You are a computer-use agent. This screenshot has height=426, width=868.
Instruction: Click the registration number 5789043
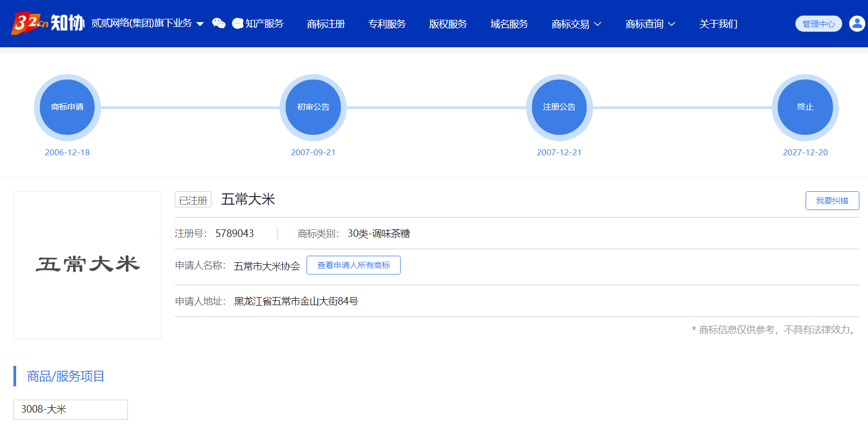234,233
